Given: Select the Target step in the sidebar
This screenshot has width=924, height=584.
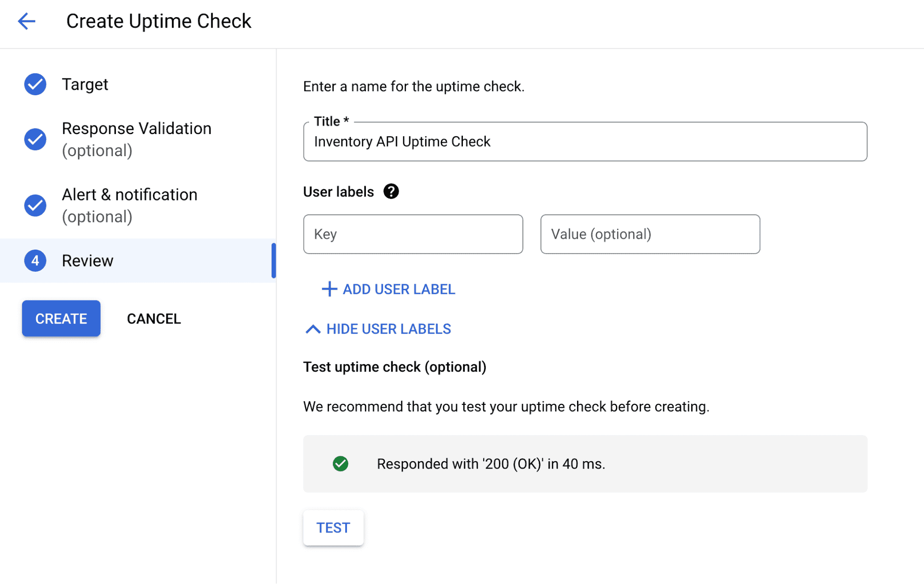Looking at the screenshot, I should click(85, 84).
